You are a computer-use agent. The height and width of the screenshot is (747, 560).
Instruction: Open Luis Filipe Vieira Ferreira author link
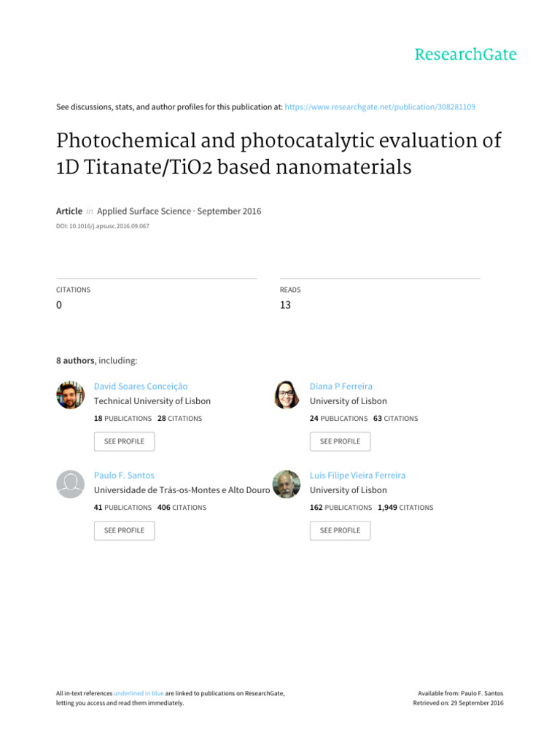357,476
